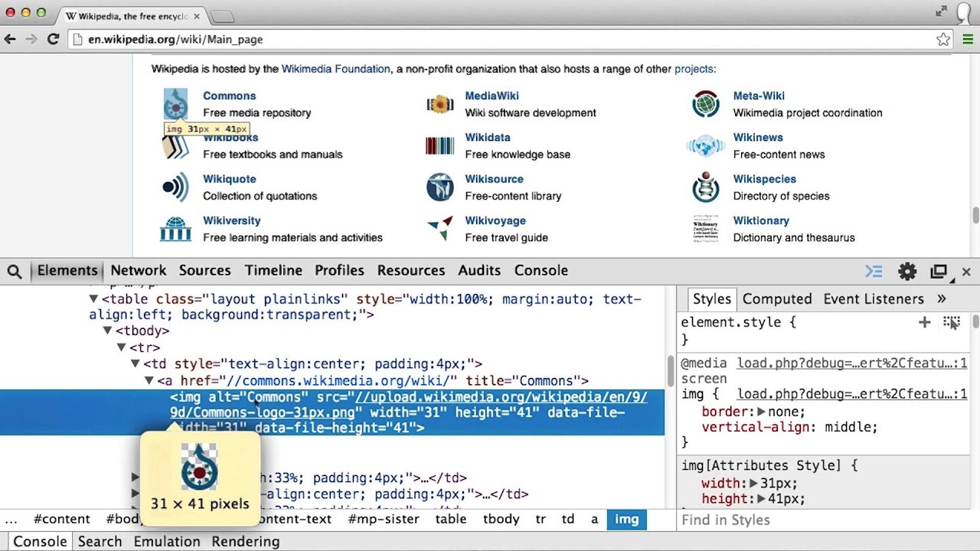980x551 pixels.
Task: Open DevTools settings gear
Action: pos(907,271)
